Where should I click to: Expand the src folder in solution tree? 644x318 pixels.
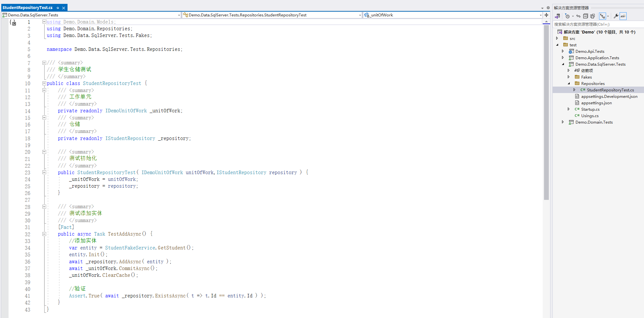[557, 38]
